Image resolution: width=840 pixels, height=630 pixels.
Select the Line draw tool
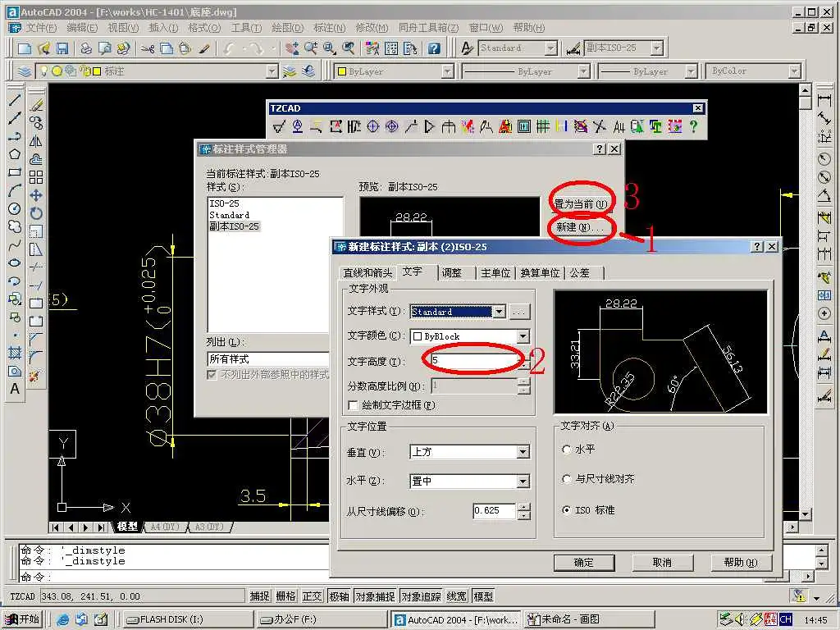pos(15,100)
